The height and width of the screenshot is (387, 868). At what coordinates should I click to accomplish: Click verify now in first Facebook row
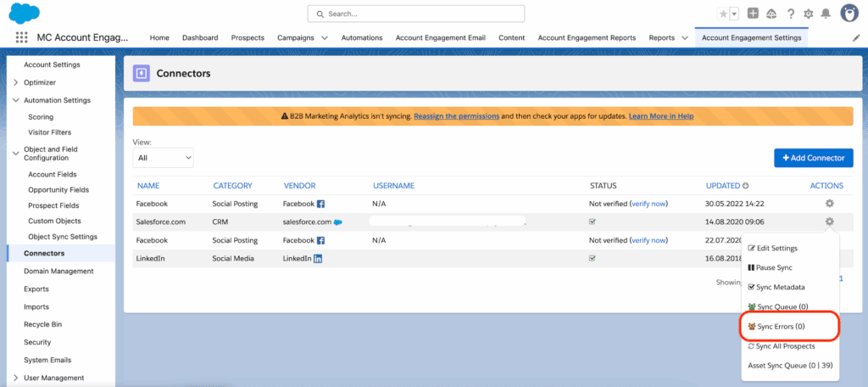648,204
